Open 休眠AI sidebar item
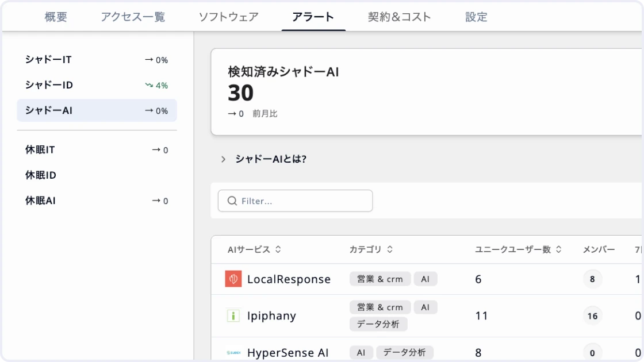 97,201
